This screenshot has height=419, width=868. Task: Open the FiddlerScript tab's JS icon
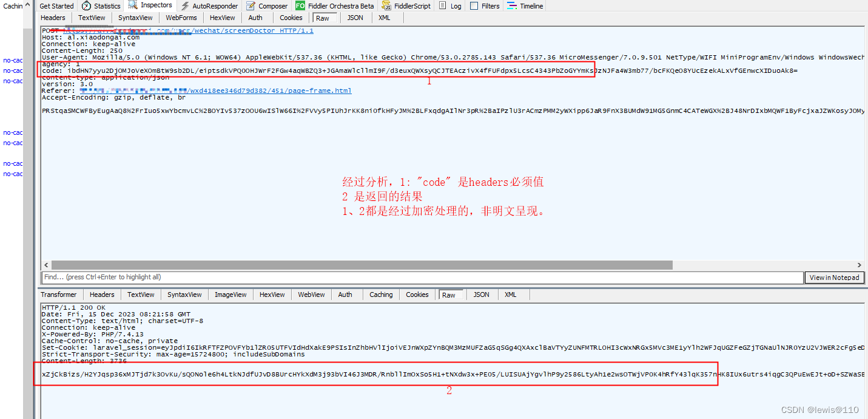click(387, 6)
